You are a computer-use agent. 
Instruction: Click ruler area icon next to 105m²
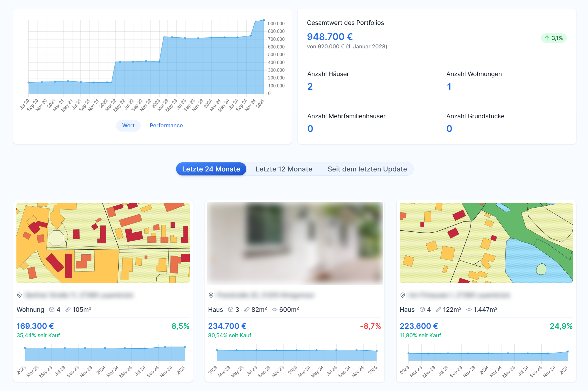[68, 310]
